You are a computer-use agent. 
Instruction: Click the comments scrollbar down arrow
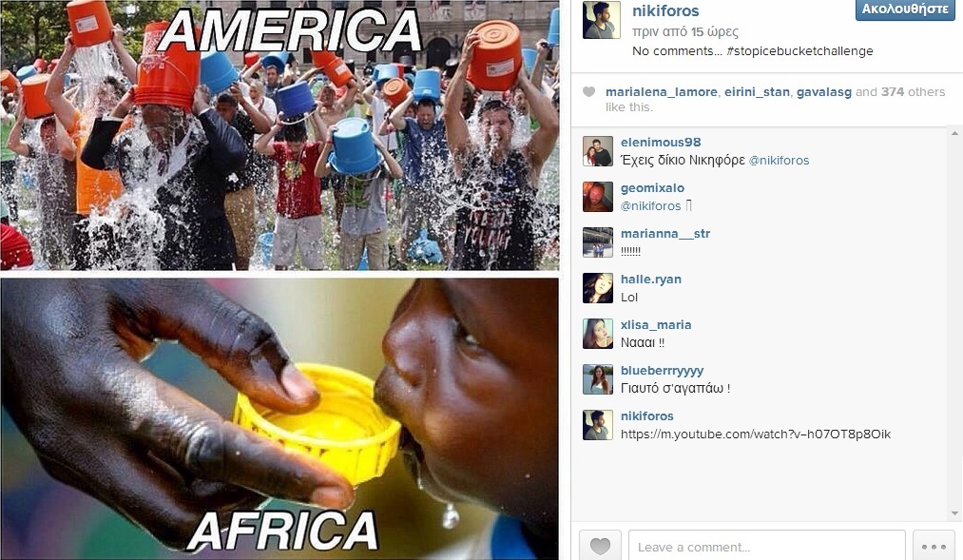click(954, 513)
